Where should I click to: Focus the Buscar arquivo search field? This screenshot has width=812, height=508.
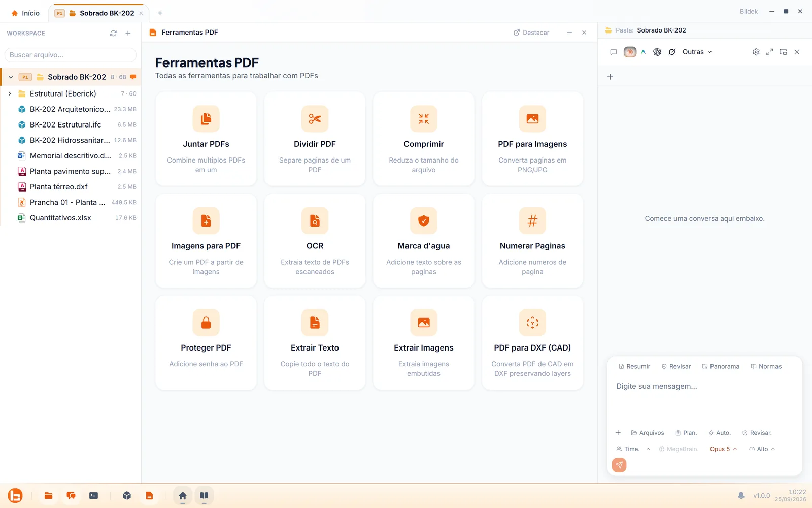71,55
